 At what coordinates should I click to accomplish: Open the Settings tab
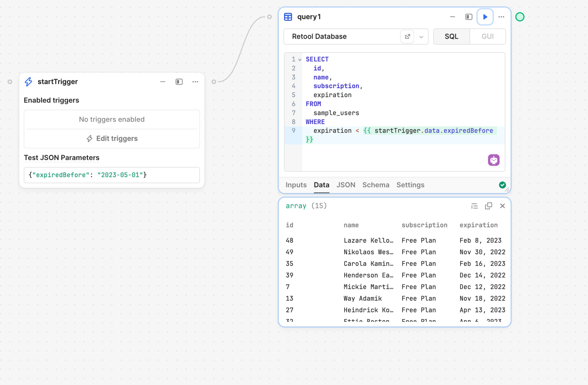click(x=410, y=185)
